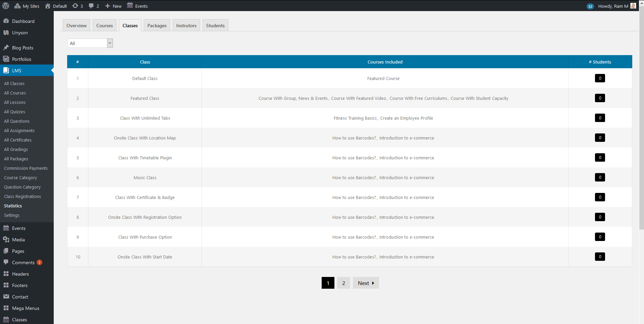
Task: Open Commission Payments link
Action: (26, 168)
